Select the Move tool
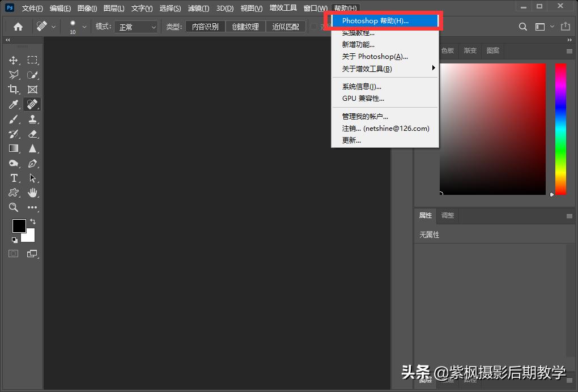This screenshot has height=392, width=578. pyautogui.click(x=14, y=60)
